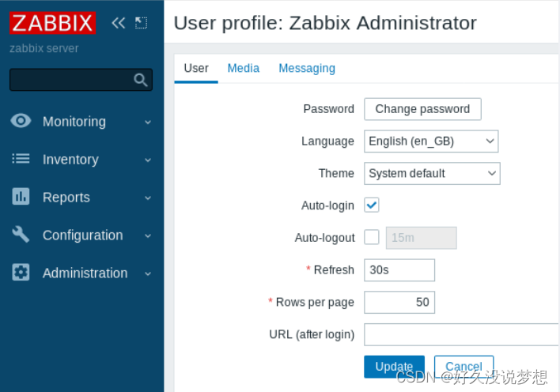Enable the Auto-logout checkbox

tap(372, 237)
